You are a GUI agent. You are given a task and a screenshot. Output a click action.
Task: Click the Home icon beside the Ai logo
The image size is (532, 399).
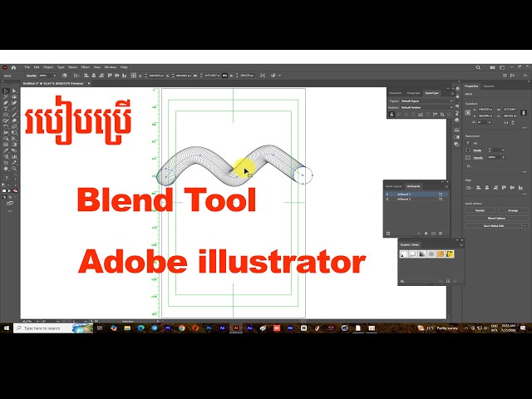13,67
